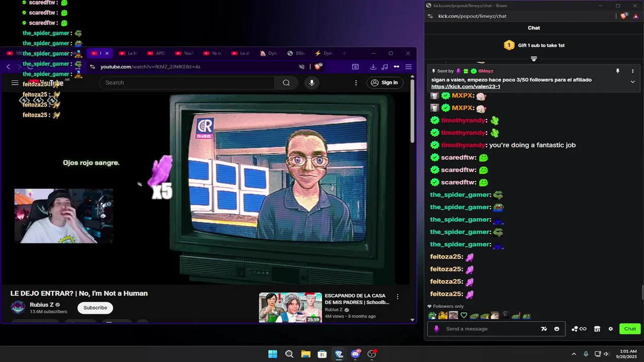Viewport: 644px width, 362px height.
Task: Switch to the first 'Dyin' tab
Action: (x=269, y=53)
